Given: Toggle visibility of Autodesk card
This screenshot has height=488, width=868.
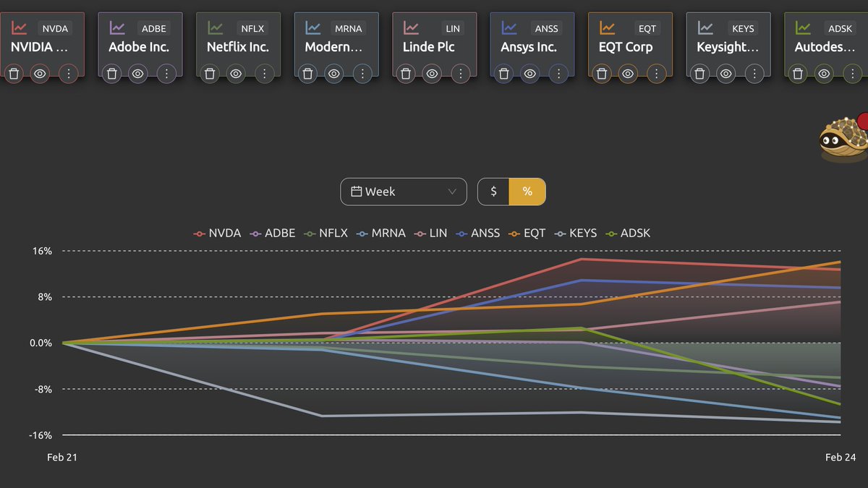Looking at the screenshot, I should (824, 74).
